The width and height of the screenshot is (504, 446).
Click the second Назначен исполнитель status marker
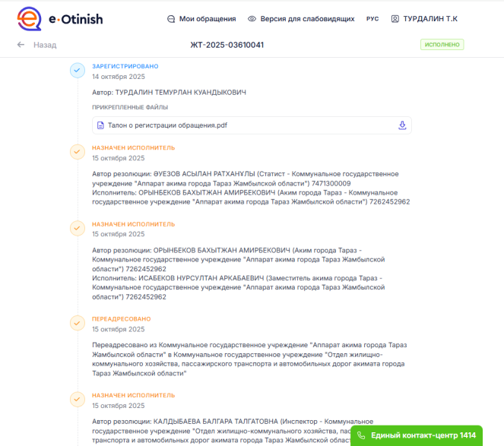(77, 228)
